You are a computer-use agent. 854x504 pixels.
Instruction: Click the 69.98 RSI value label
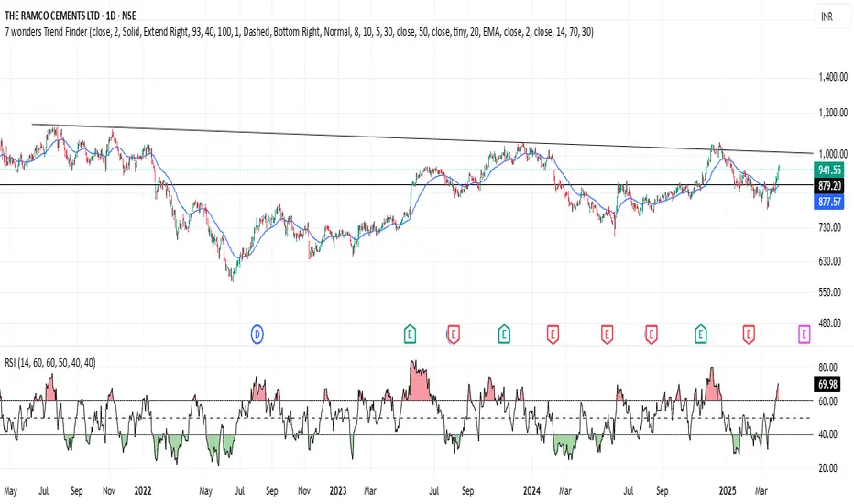coord(827,384)
